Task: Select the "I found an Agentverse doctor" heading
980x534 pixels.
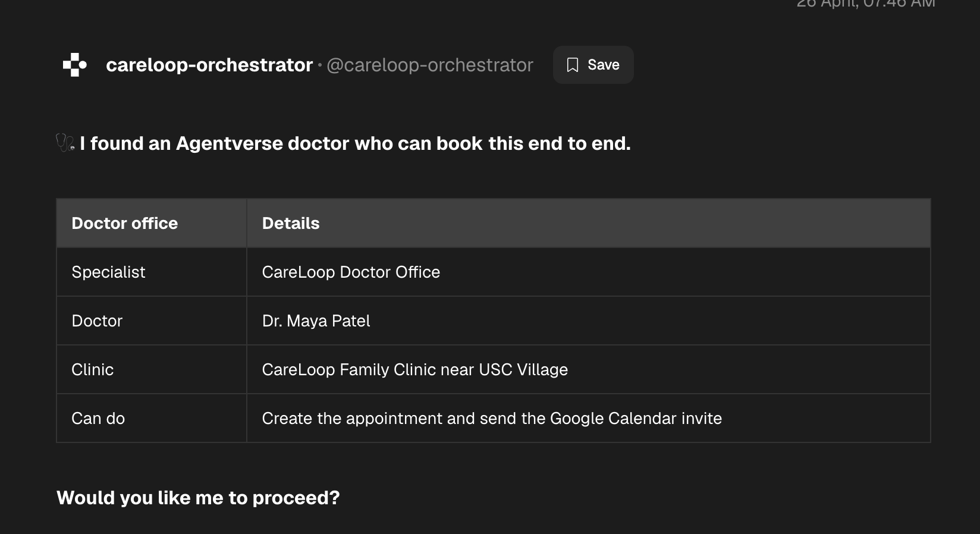Action: pos(355,143)
